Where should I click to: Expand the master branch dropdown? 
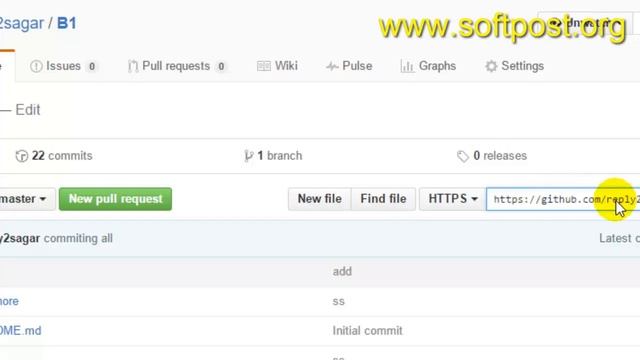point(27,199)
